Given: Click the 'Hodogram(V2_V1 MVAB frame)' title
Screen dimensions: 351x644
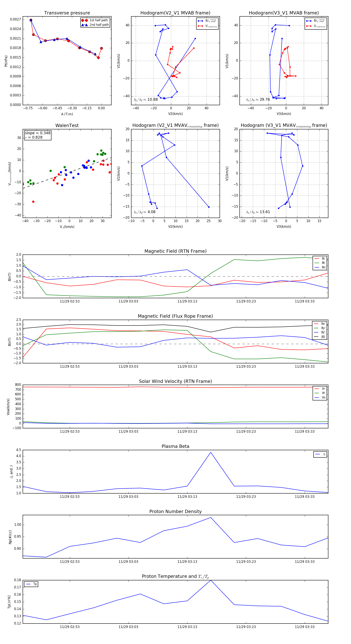Looking at the screenshot, I should click(x=175, y=13).
